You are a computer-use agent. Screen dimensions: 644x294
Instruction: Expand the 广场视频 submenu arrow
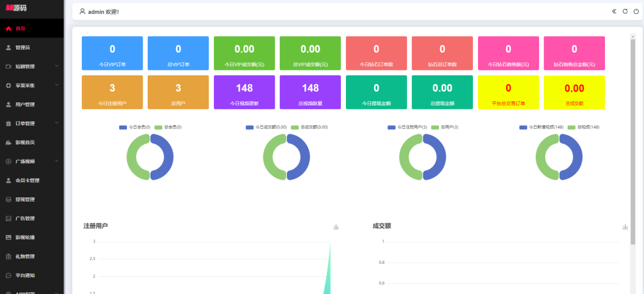pyautogui.click(x=57, y=161)
